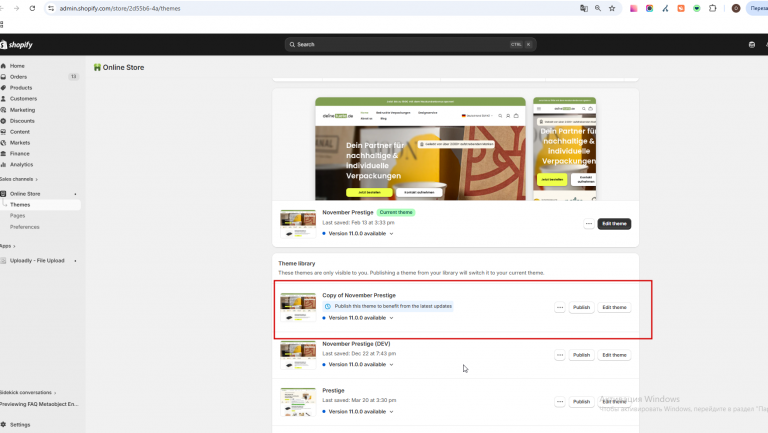The image size is (768, 433).
Task: Reload the page with browser refresh icon
Action: (32, 8)
